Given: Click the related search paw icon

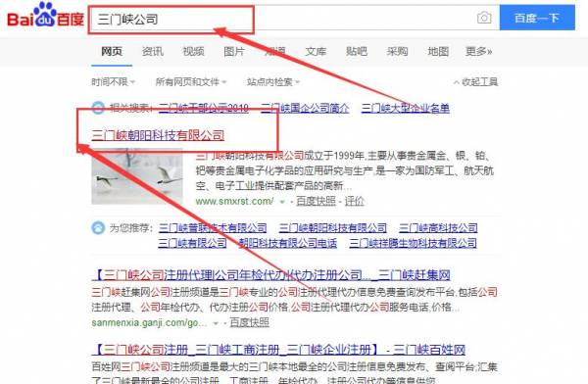Looking at the screenshot, I should point(98,108).
